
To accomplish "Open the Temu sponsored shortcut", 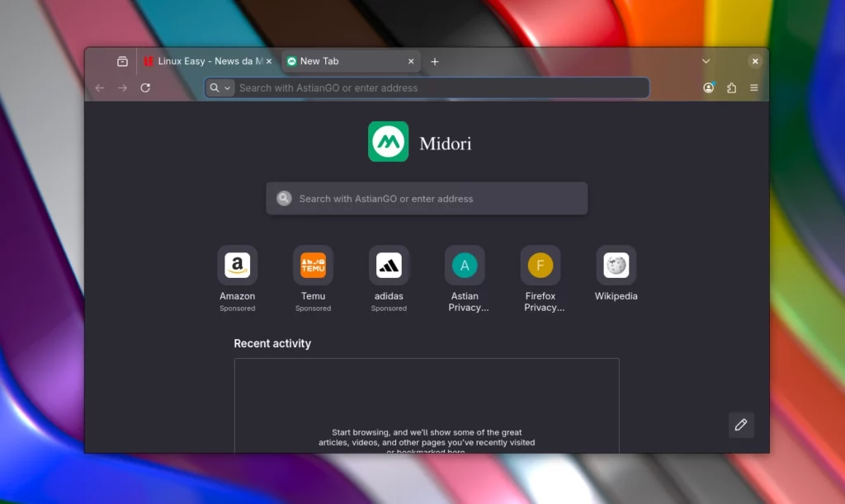I will pyautogui.click(x=313, y=266).
